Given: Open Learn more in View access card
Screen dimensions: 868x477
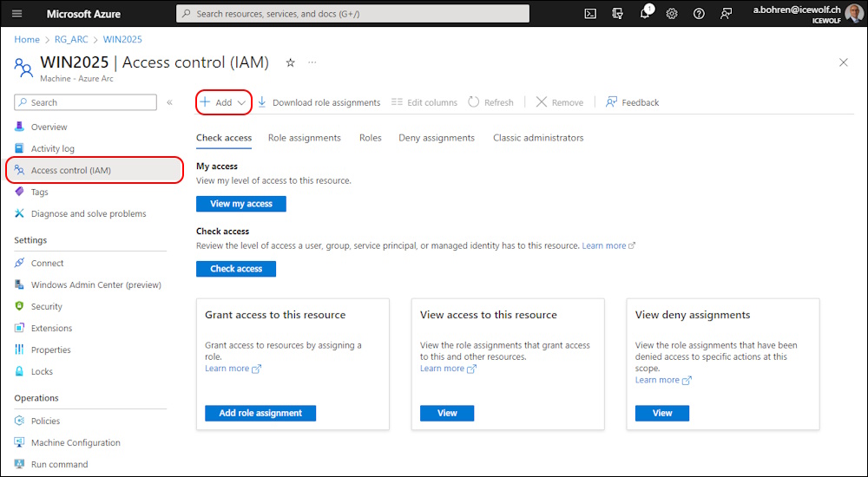Looking at the screenshot, I should click(x=448, y=369).
